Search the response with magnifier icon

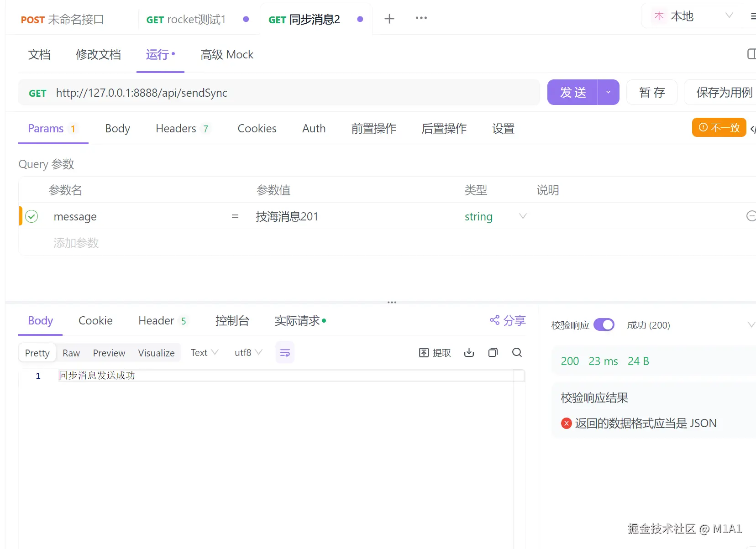point(517,352)
